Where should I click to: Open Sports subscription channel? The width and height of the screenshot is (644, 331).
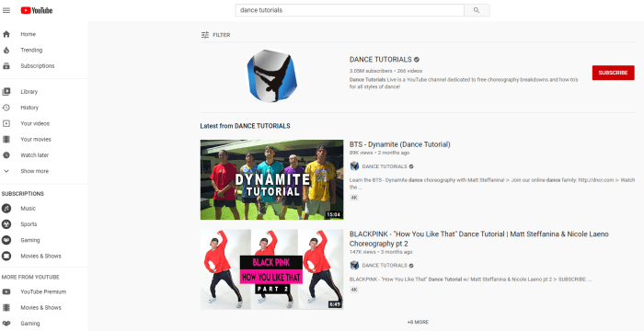29,224
